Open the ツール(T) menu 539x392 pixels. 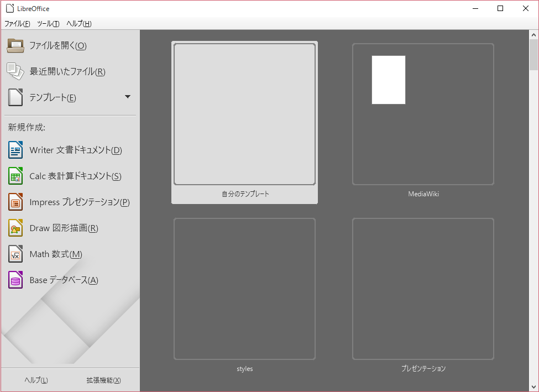tap(48, 23)
